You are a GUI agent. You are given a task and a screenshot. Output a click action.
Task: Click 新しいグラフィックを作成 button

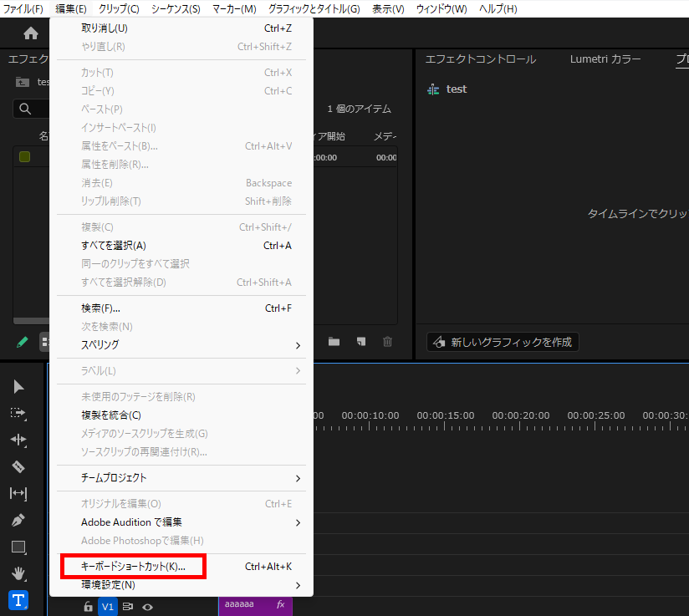(503, 342)
